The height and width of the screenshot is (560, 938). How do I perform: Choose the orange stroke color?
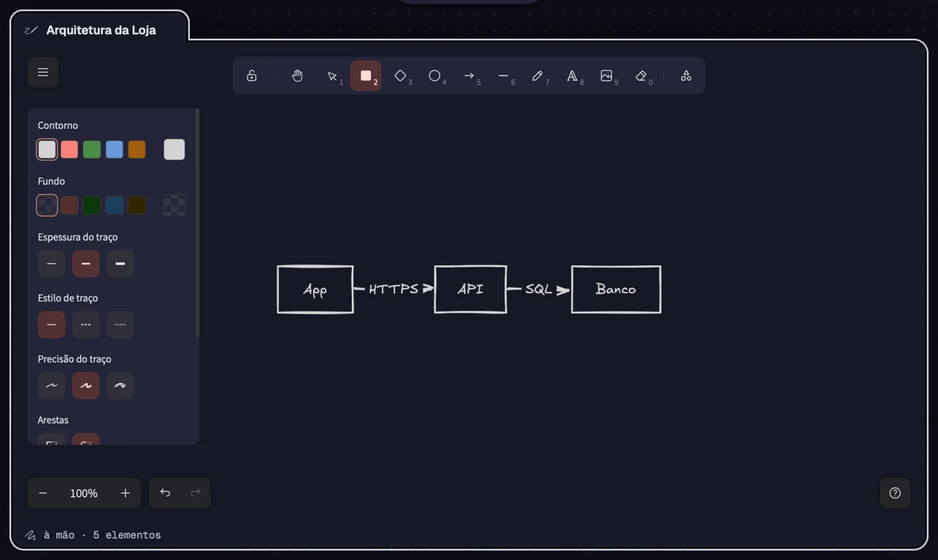137,149
